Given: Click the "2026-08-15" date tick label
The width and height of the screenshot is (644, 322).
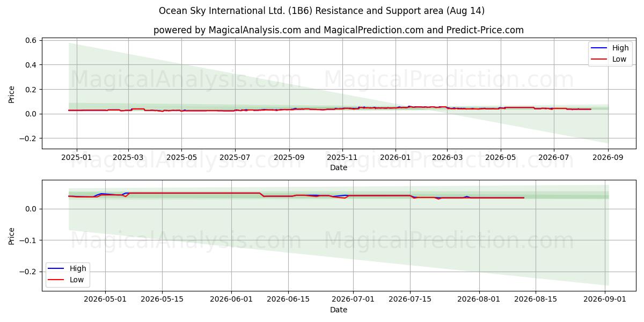Looking at the screenshot, I should 536,299.
